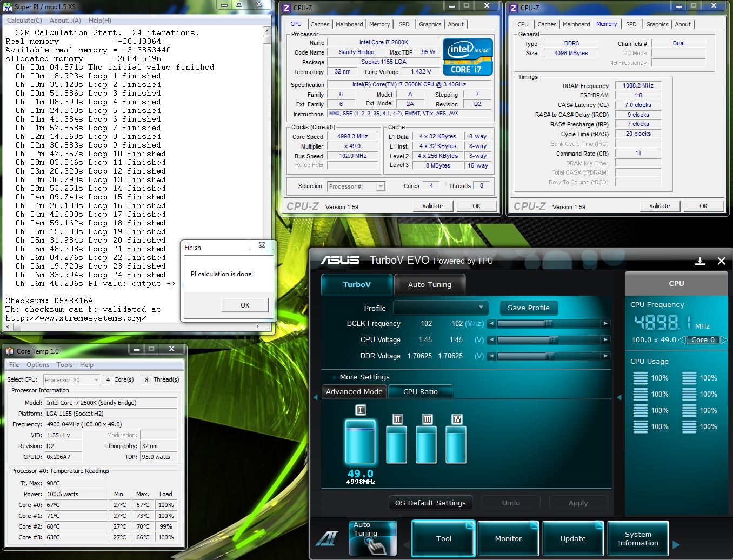This screenshot has width=733, height=560.
Task: Click the left arrow beside Tool button
Action: pos(405,544)
